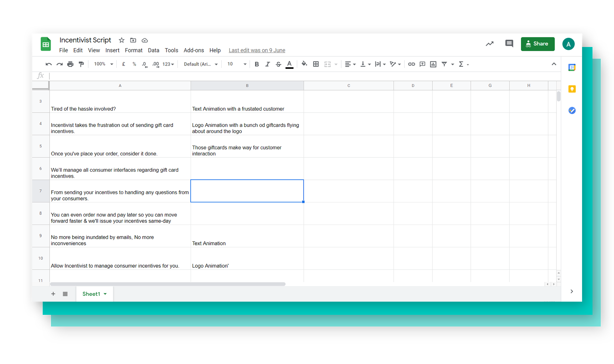614x364 pixels.
Task: Click the Create a filter icon
Action: (444, 64)
